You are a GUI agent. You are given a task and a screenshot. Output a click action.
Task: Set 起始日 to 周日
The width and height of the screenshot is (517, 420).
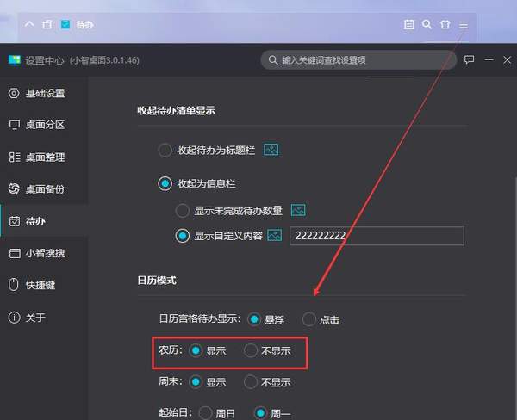(x=205, y=413)
